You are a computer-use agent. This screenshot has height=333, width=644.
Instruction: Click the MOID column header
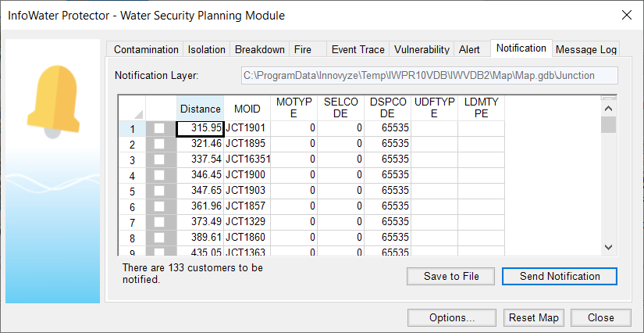click(247, 109)
